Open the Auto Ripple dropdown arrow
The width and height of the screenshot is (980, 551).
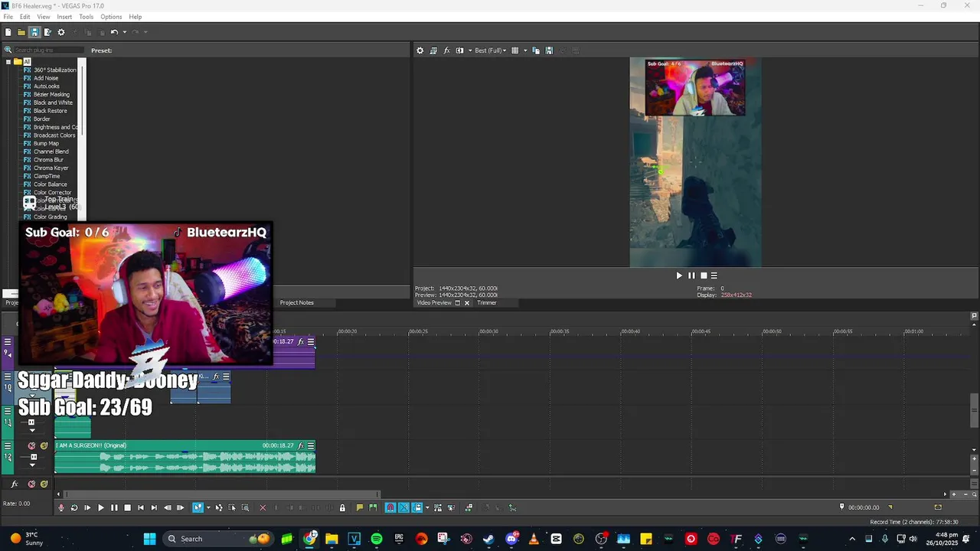click(426, 507)
